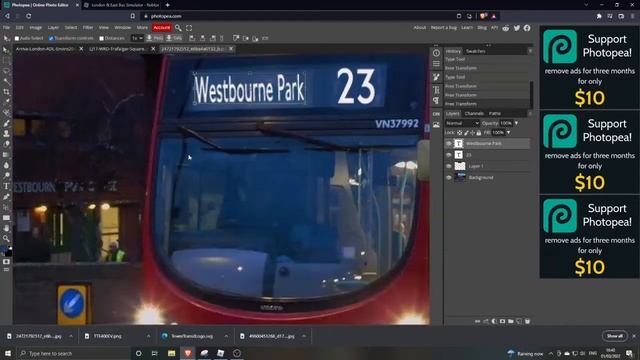Open the Info panel icon
The width and height of the screenshot is (640, 360).
click(436, 53)
